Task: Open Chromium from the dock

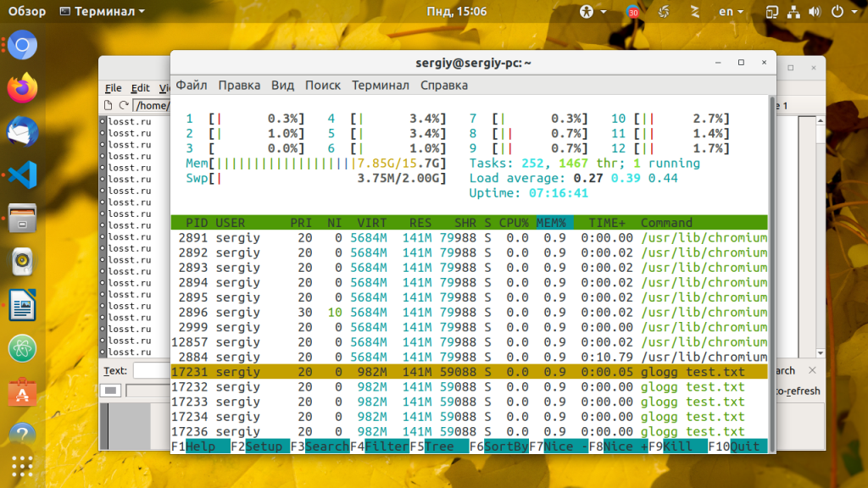Action: [x=23, y=44]
